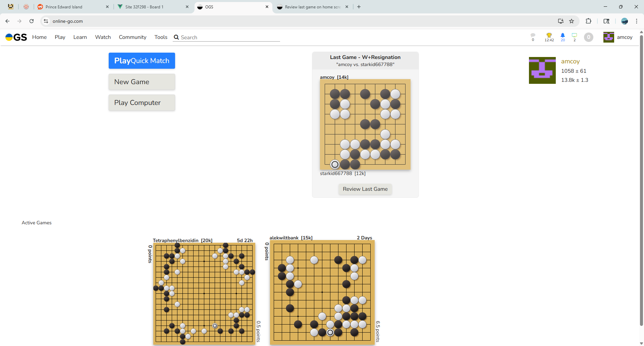Image resolution: width=644 pixels, height=346 pixels.
Task: Click the install app icon in address bar
Action: point(560,21)
